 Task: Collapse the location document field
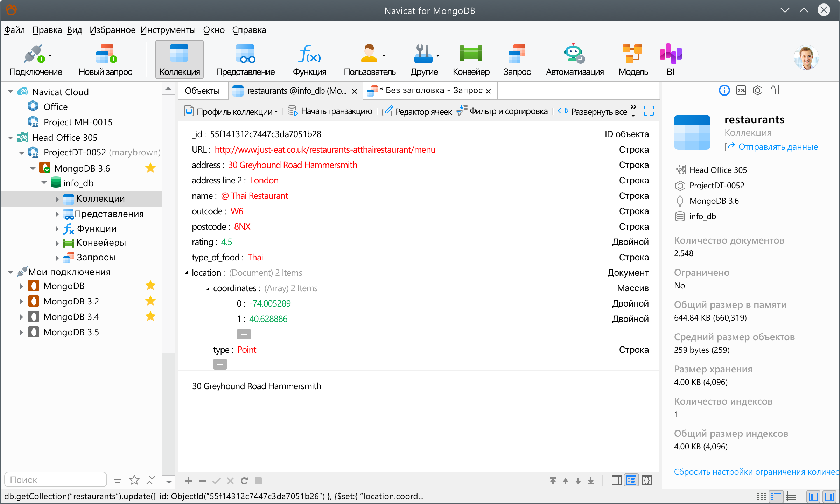point(186,273)
